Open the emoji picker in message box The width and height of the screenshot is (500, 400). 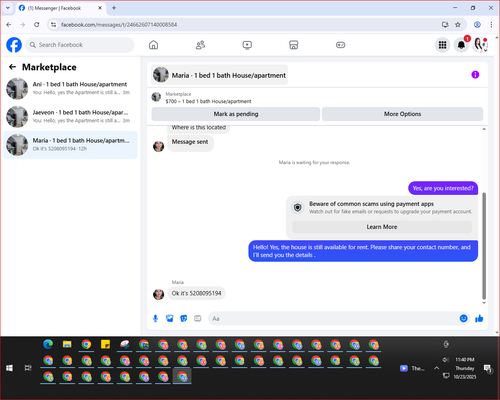pos(464,318)
